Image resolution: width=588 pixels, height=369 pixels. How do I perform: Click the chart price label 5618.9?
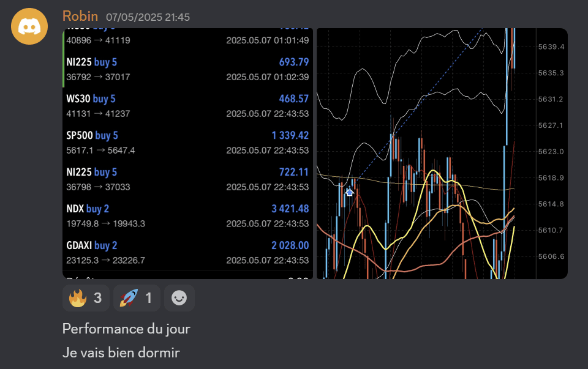tap(551, 178)
